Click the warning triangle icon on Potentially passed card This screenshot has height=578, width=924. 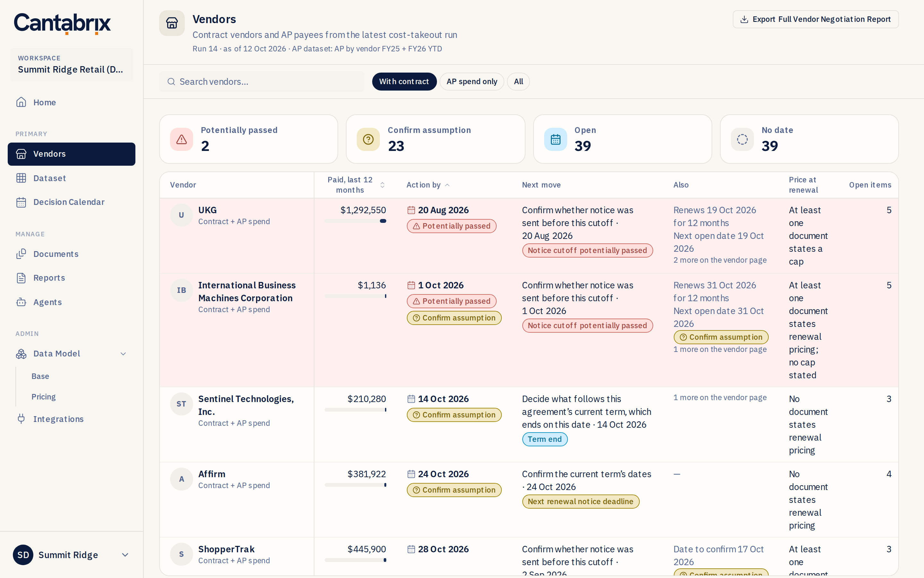click(181, 139)
